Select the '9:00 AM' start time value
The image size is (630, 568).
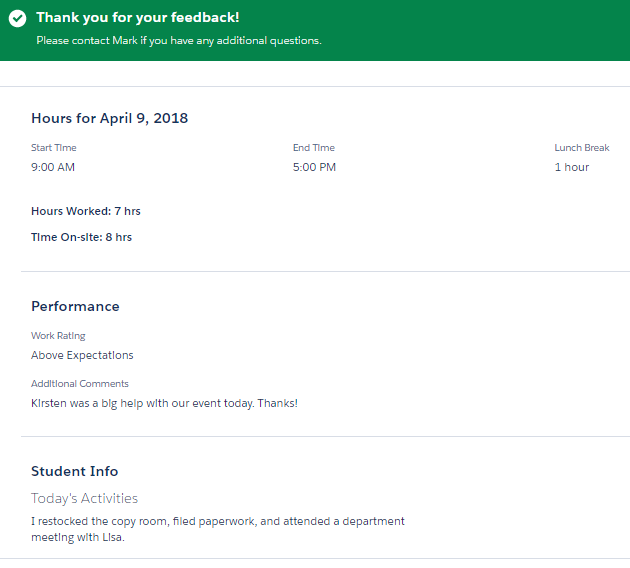(53, 167)
